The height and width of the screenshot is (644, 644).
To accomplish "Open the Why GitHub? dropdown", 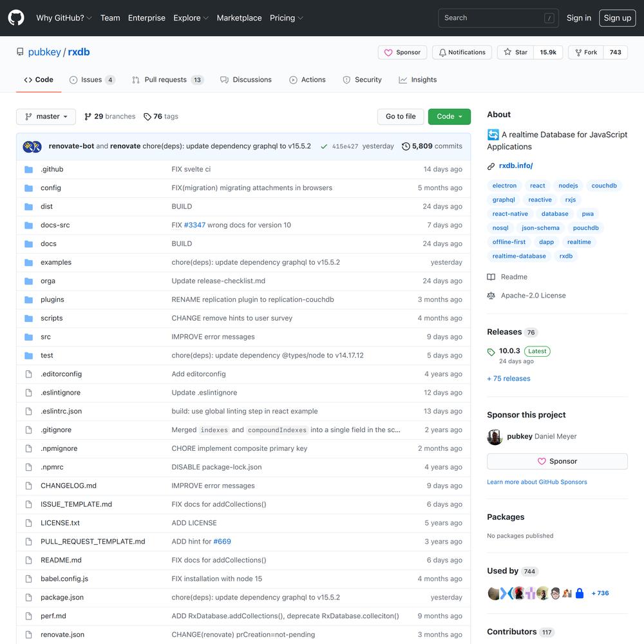I will [64, 17].
